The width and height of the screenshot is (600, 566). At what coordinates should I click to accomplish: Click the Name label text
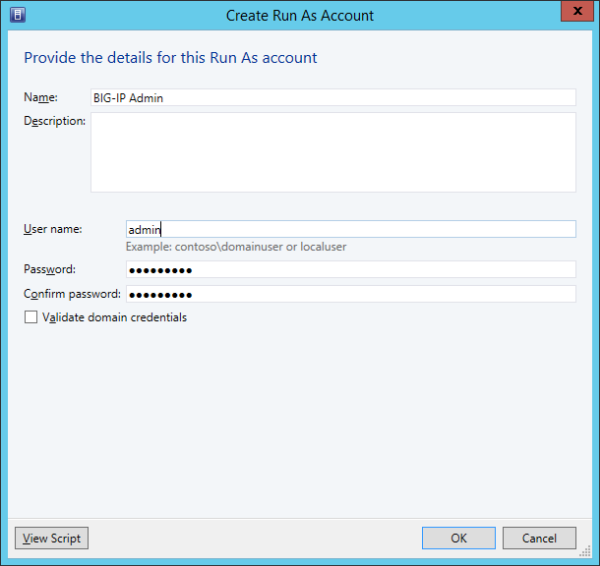point(41,97)
